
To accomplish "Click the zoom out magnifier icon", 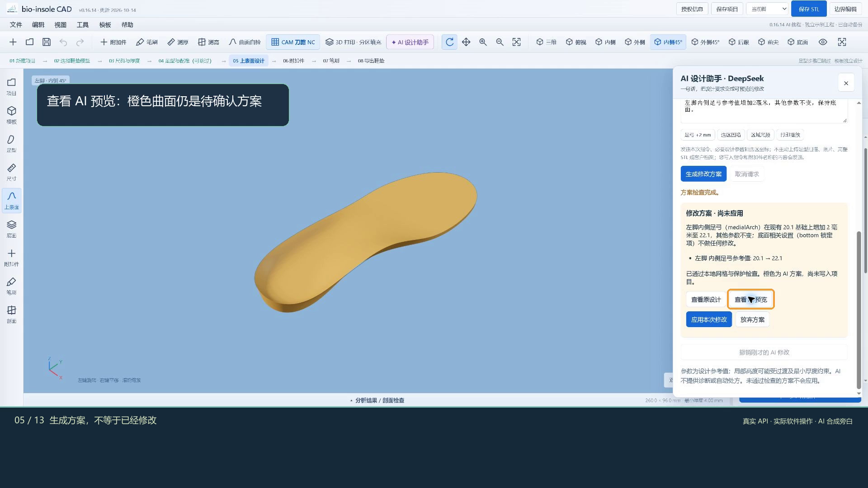I will point(500,42).
